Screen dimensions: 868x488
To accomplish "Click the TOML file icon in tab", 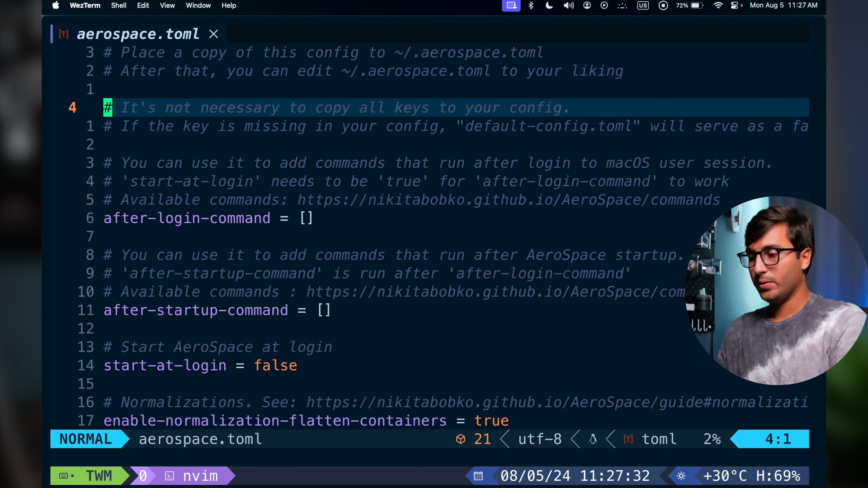I will (63, 34).
